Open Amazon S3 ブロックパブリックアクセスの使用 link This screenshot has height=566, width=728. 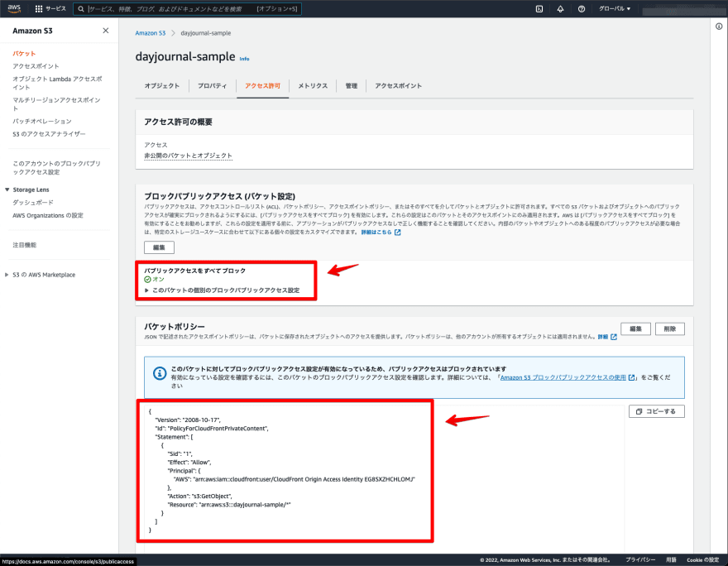pos(568,377)
